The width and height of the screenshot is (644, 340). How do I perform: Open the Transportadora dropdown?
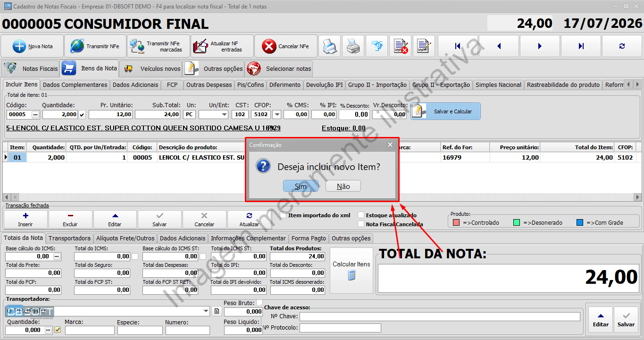point(206,311)
